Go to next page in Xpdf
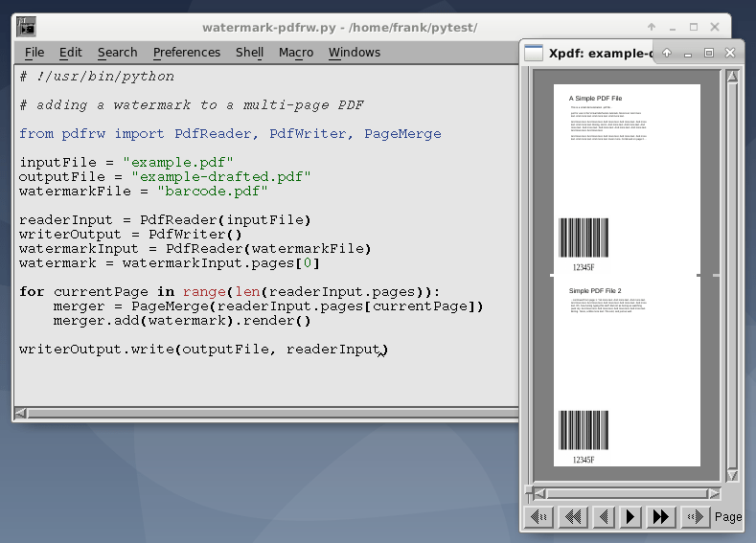The width and height of the screenshot is (756, 543). (x=630, y=517)
